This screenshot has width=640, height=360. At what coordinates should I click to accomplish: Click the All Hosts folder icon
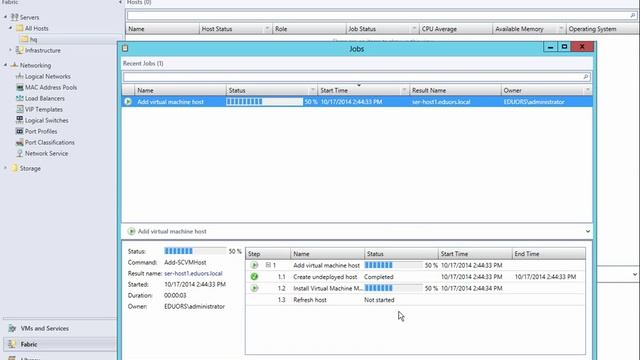(20, 28)
